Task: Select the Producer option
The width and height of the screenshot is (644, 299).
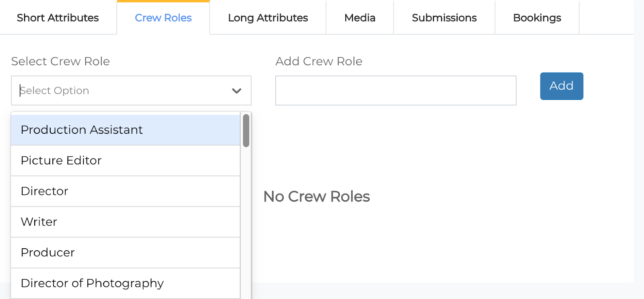Action: pos(48,252)
